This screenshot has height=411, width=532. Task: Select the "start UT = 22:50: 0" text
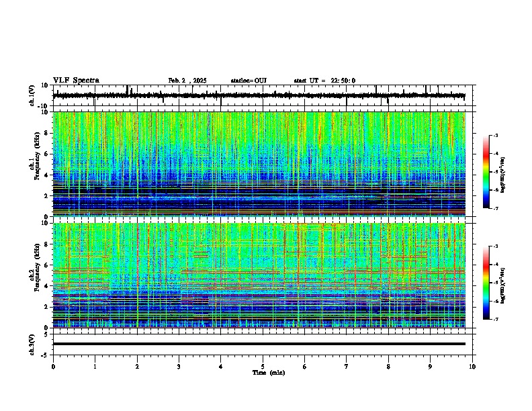click(x=324, y=81)
